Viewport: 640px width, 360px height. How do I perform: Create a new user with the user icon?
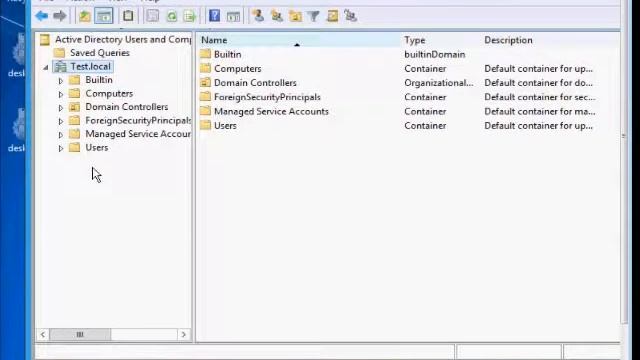258,16
